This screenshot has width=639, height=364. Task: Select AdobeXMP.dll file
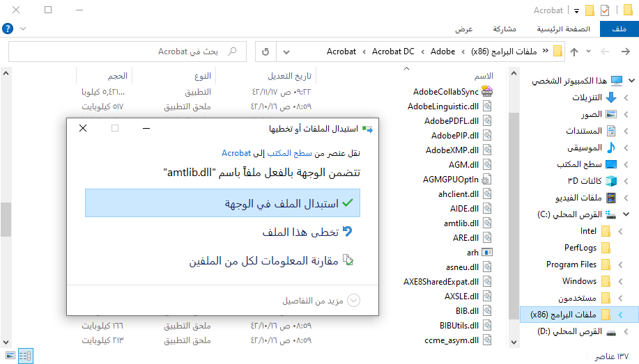point(452,150)
